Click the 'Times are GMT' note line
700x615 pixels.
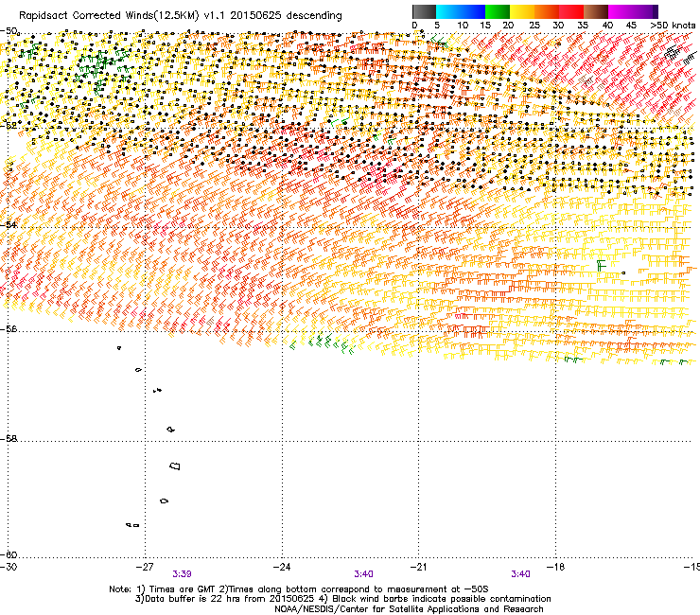(x=299, y=589)
